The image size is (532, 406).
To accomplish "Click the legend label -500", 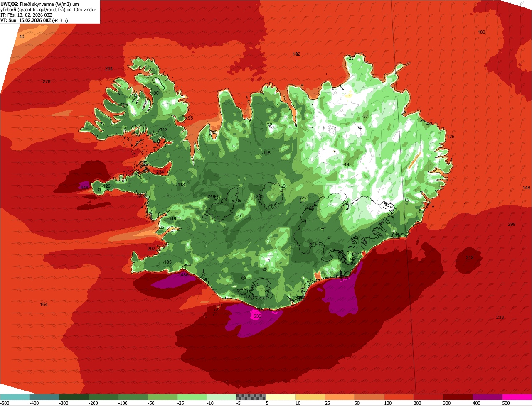I will (x=5, y=403).
